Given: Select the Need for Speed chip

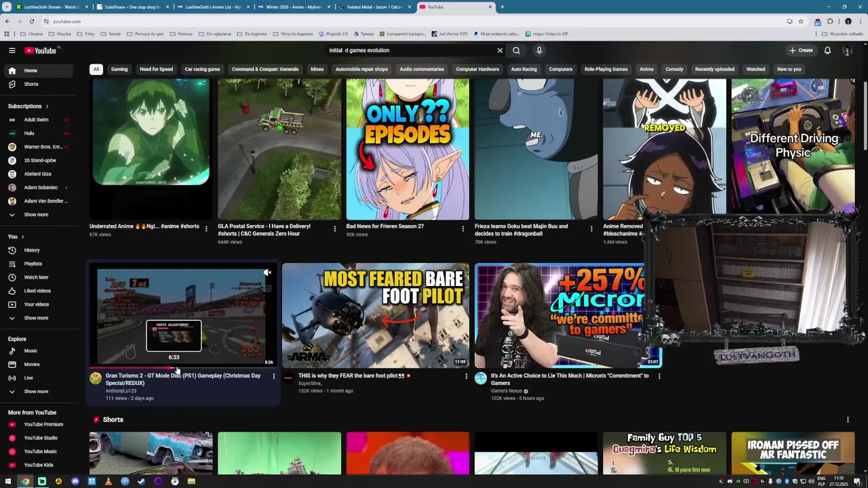Looking at the screenshot, I should (x=156, y=69).
